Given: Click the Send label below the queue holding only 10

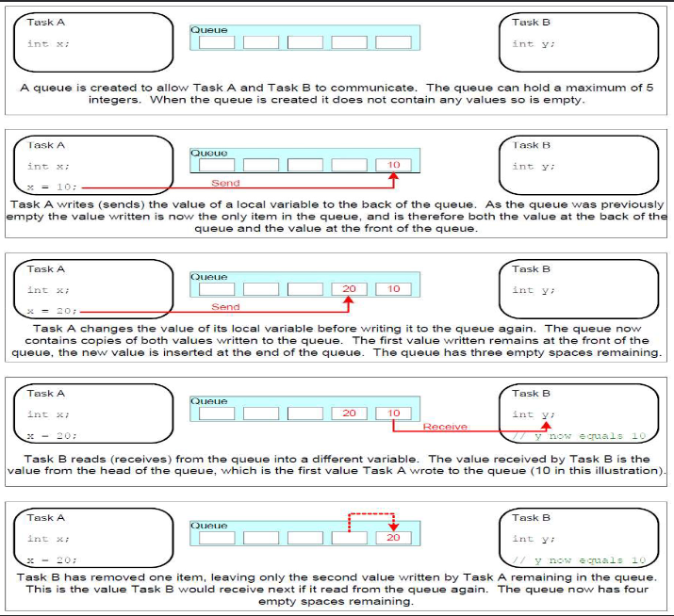Looking at the screenshot, I should [225, 183].
